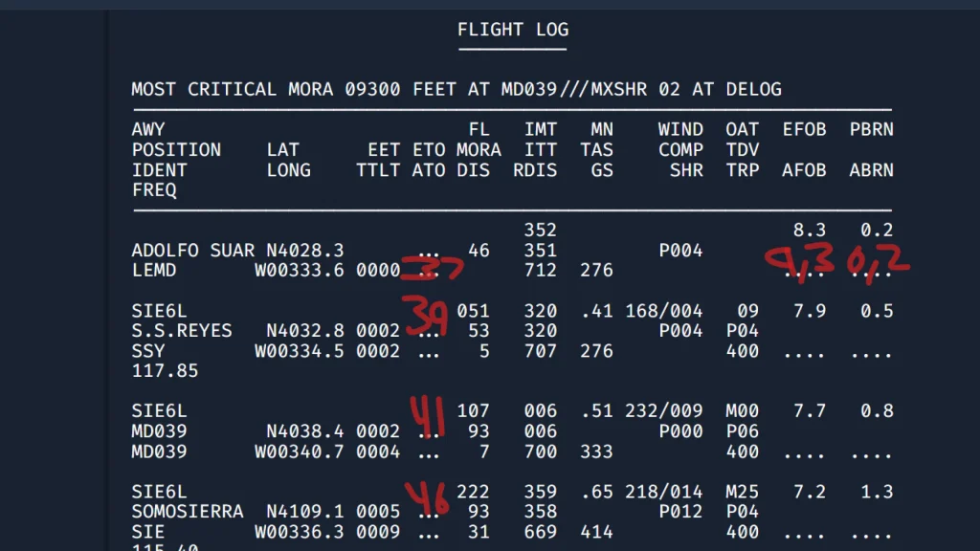Click the handwritten red 46 note
980x551 pixels.
428,499
